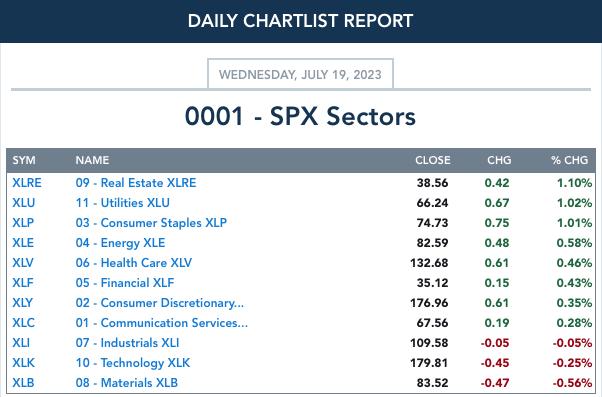Open the XLP symbol link
Viewport: 602px width, 397px height.
pos(23,223)
